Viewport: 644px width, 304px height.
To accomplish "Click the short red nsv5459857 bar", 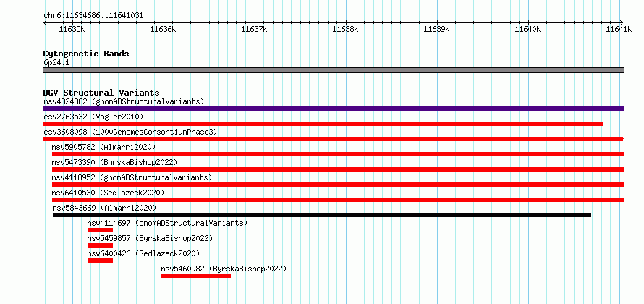I will point(100,245).
